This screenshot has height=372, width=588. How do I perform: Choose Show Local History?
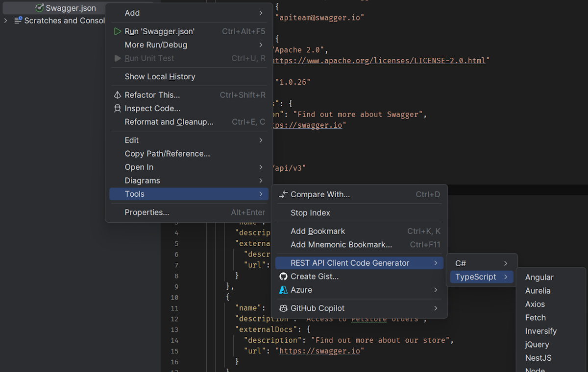pos(189,76)
